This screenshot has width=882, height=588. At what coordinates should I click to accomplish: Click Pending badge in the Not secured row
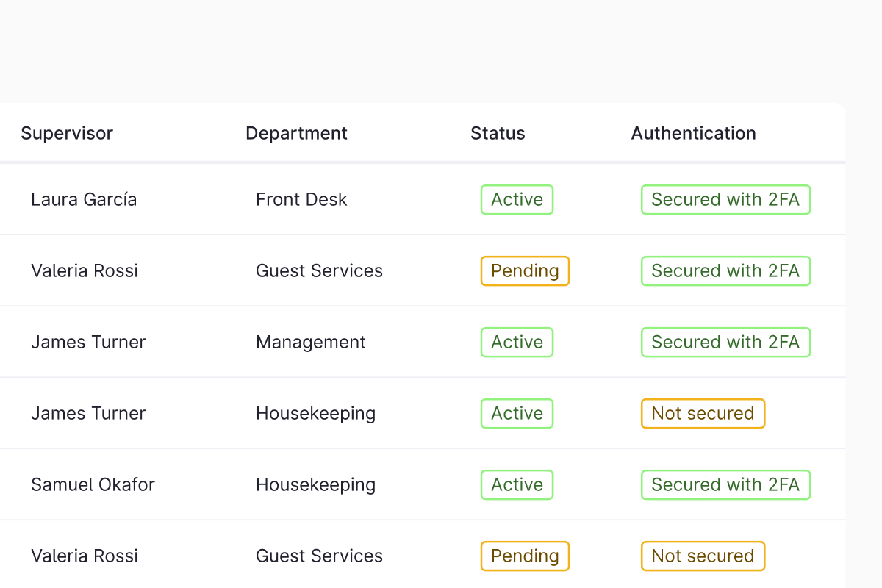point(525,556)
